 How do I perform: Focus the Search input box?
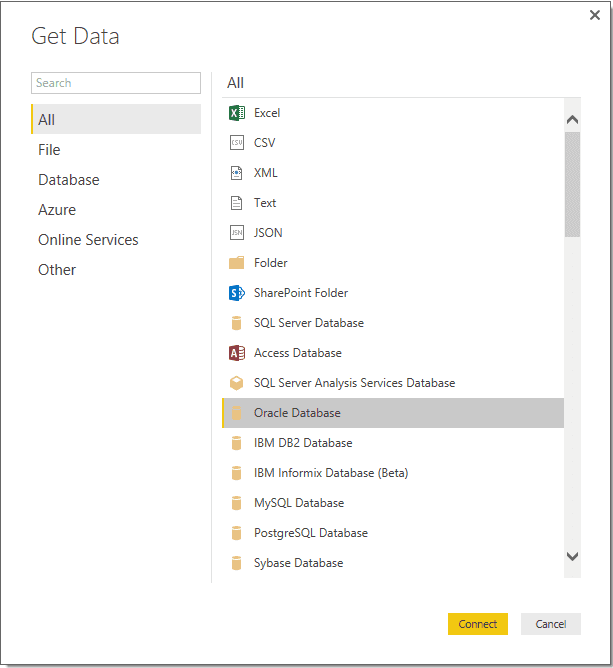pos(116,83)
